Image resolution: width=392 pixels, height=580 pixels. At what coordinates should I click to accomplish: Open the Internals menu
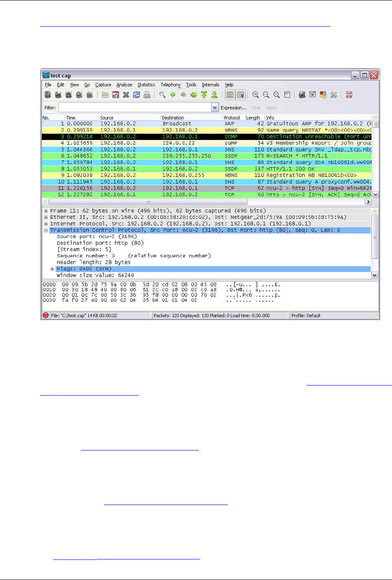211,85
